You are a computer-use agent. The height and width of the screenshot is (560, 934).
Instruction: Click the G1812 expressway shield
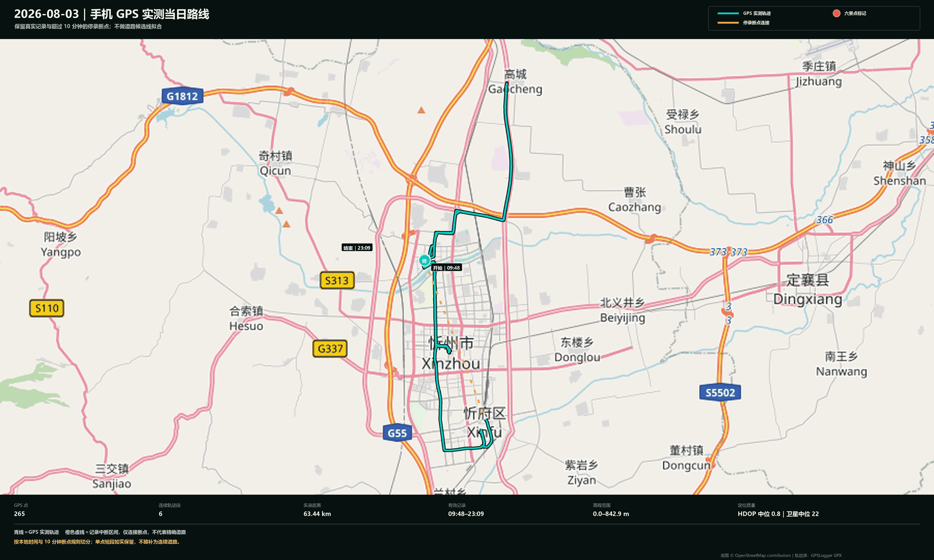(x=182, y=96)
